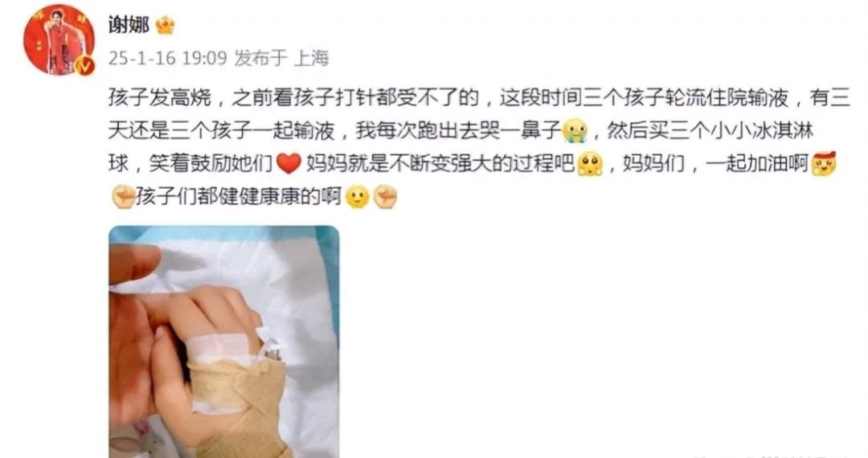Click the crying emoji after 哭一鼻子

[x=575, y=130]
